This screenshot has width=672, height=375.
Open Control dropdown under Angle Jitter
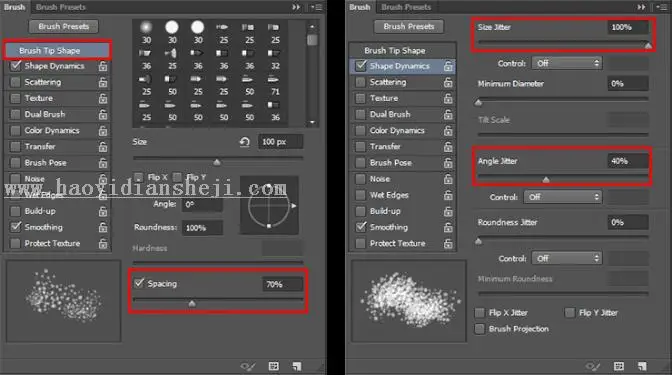pos(563,197)
